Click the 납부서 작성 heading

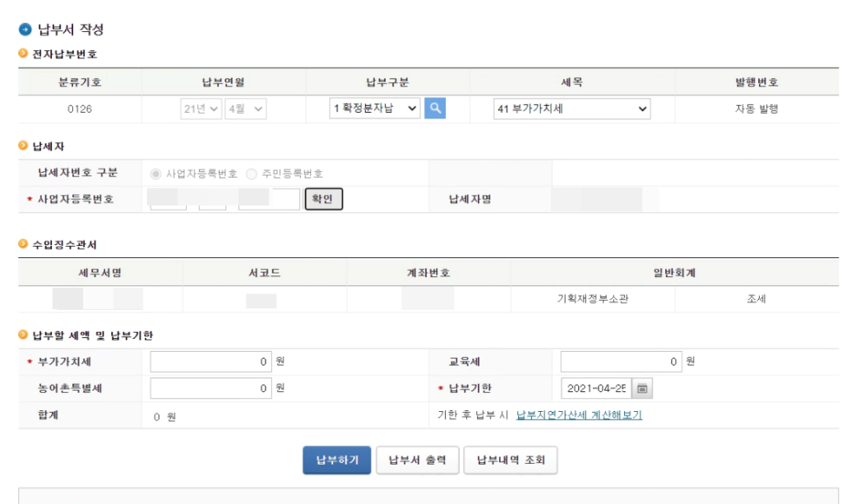pyautogui.click(x=71, y=29)
